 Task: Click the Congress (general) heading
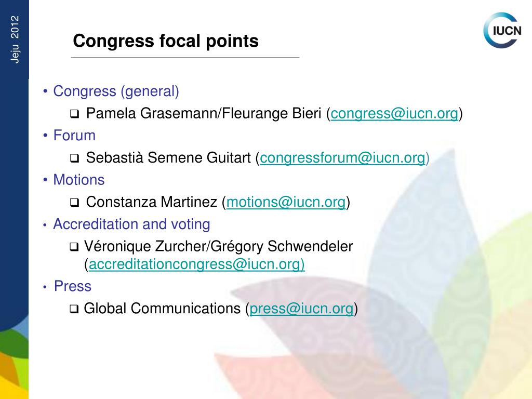tap(116, 91)
